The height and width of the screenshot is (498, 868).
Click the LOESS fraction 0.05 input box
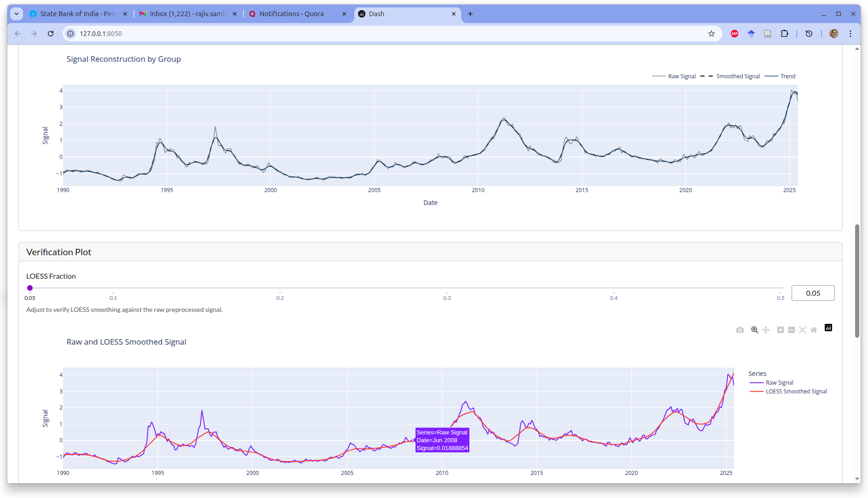[x=813, y=293]
